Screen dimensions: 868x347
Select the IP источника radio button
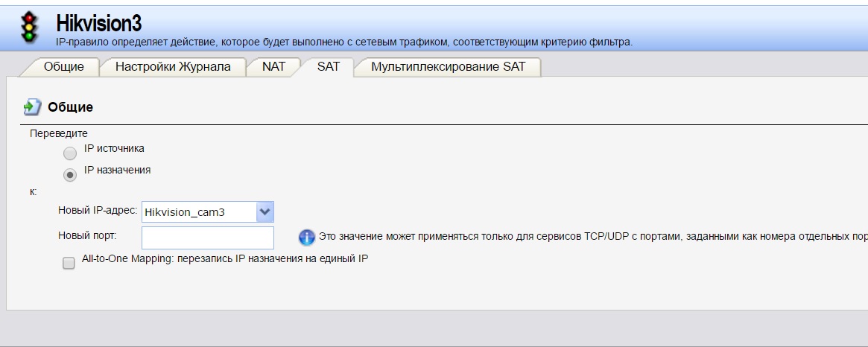tap(70, 153)
